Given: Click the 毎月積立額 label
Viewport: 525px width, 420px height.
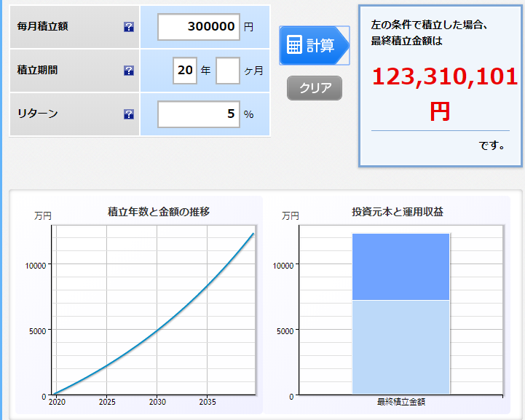Looking at the screenshot, I should click(42, 26).
